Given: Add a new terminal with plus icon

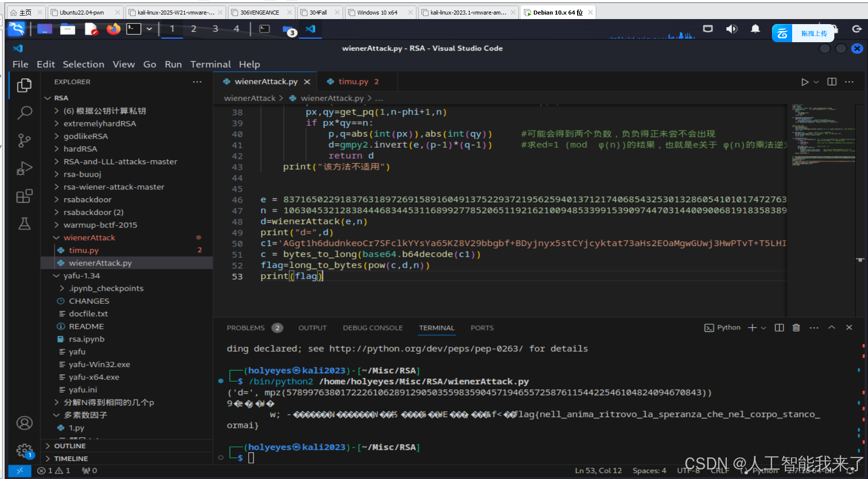Looking at the screenshot, I should pos(752,327).
